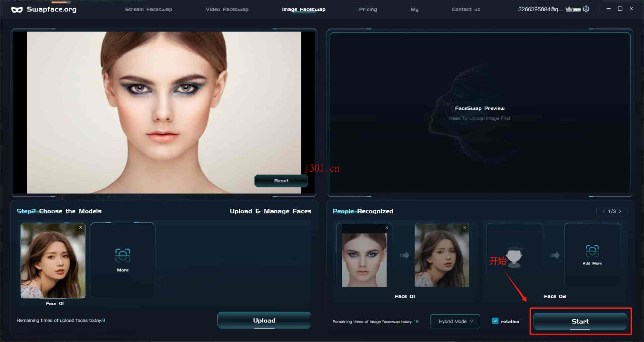Click the Swapface.org mask logo
The width and height of the screenshot is (644, 342).
pyautogui.click(x=17, y=9)
